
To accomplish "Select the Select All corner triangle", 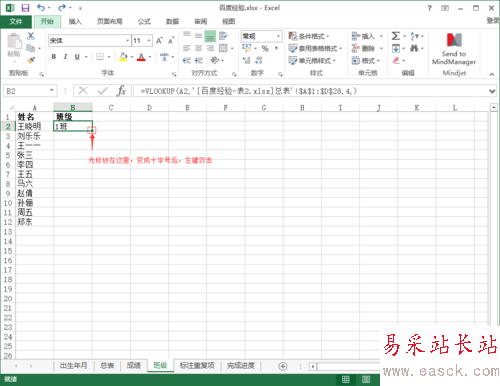I will [x=10, y=107].
